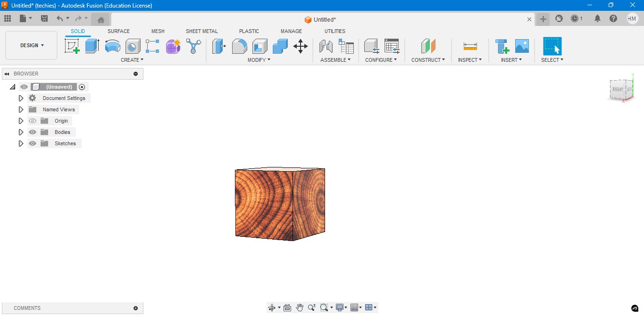Select the Extrude tool
The height and width of the screenshot is (316, 644).
92,46
